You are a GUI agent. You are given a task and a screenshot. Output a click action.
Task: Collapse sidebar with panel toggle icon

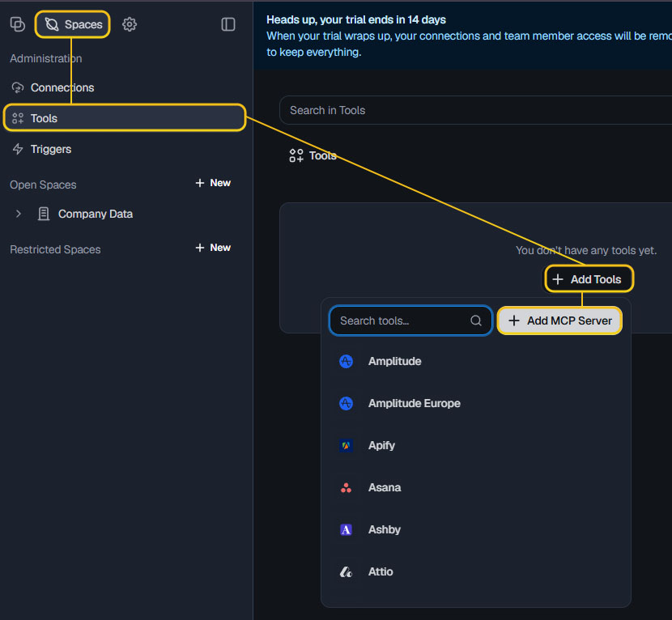pos(228,24)
